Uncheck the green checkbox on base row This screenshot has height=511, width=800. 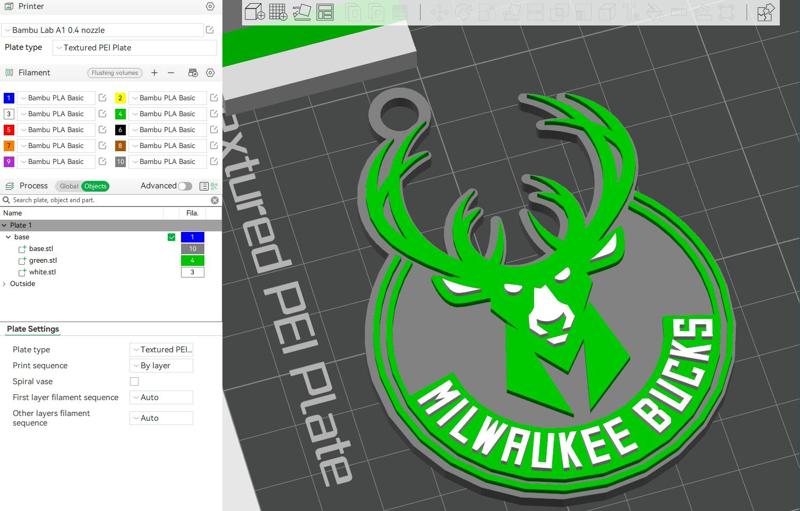tap(171, 237)
